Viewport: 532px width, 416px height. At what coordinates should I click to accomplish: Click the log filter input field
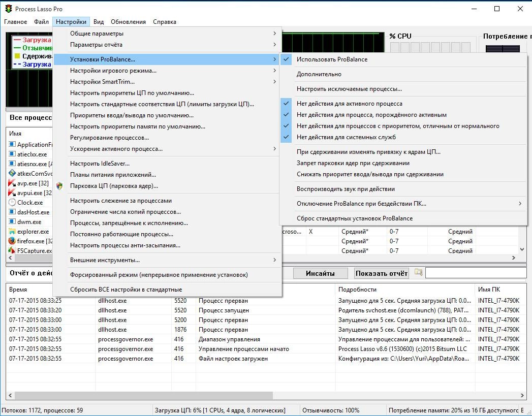click(x=476, y=273)
